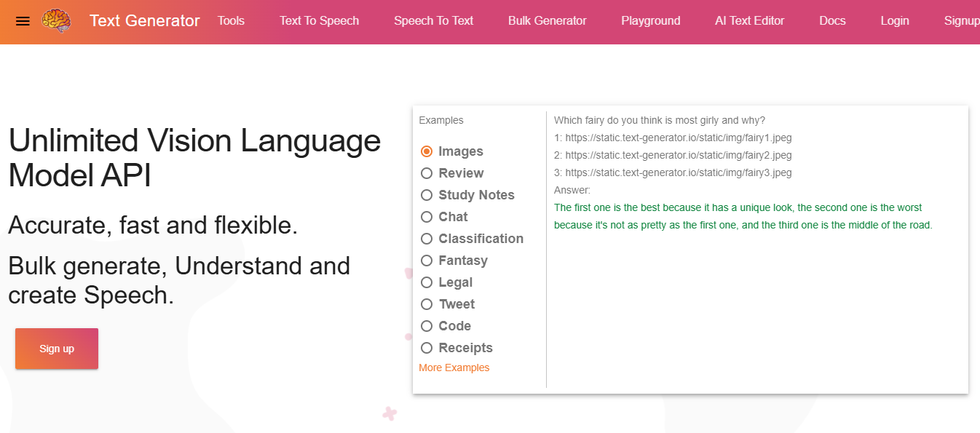Open the hamburger menu icon
Viewport: 980px width, 433px height.
(23, 21)
